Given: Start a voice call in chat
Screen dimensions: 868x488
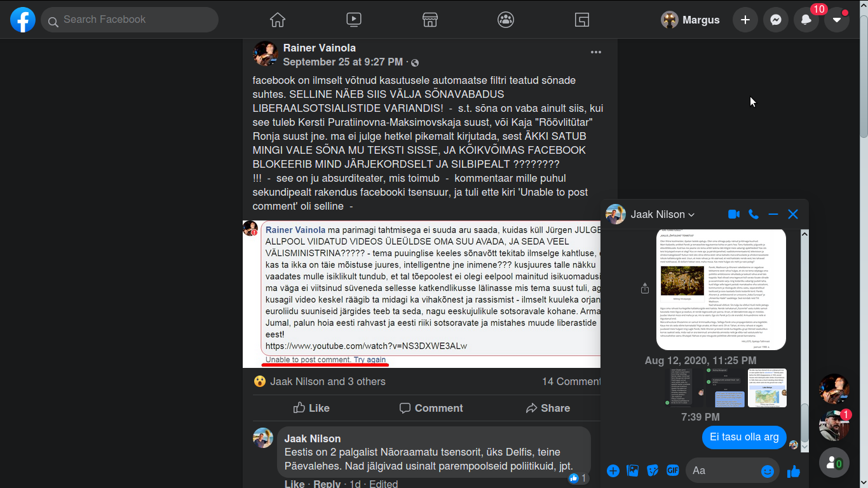Looking at the screenshot, I should (x=754, y=214).
